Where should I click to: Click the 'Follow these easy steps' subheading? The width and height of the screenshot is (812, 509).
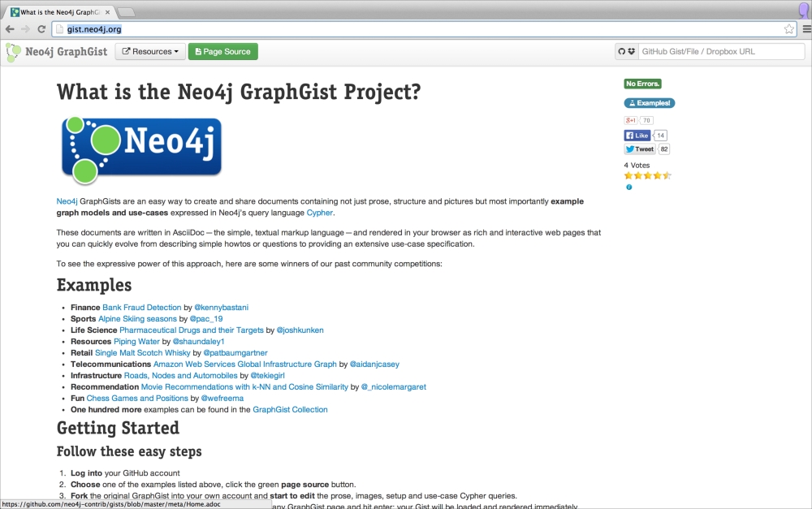point(129,451)
